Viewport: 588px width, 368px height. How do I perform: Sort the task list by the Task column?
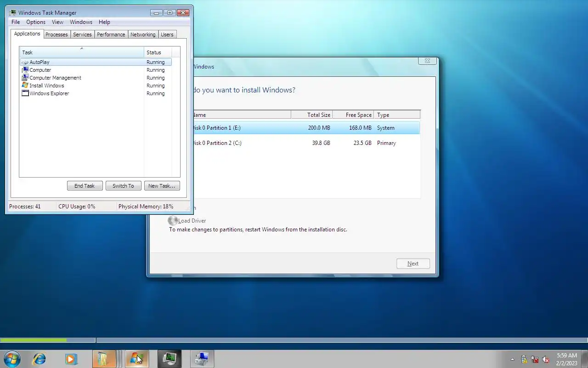81,52
